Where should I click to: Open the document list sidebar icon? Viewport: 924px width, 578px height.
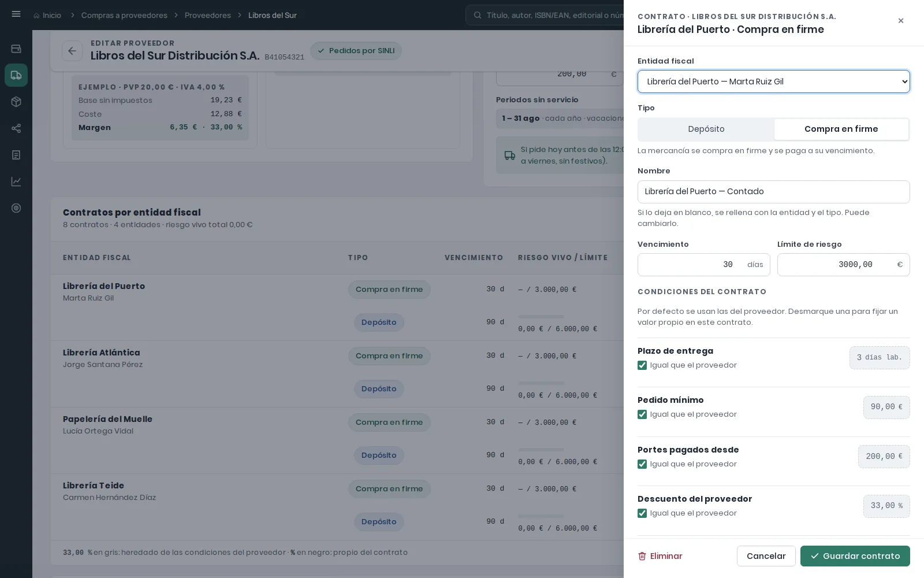16,155
